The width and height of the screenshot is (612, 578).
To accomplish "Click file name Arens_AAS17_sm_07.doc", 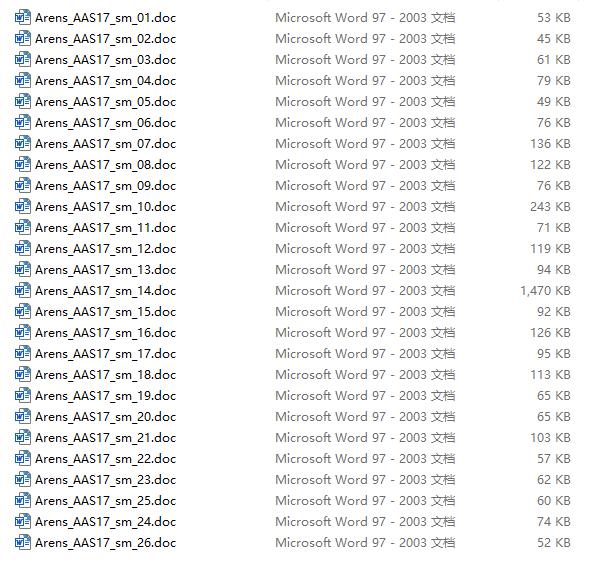I will [105, 144].
